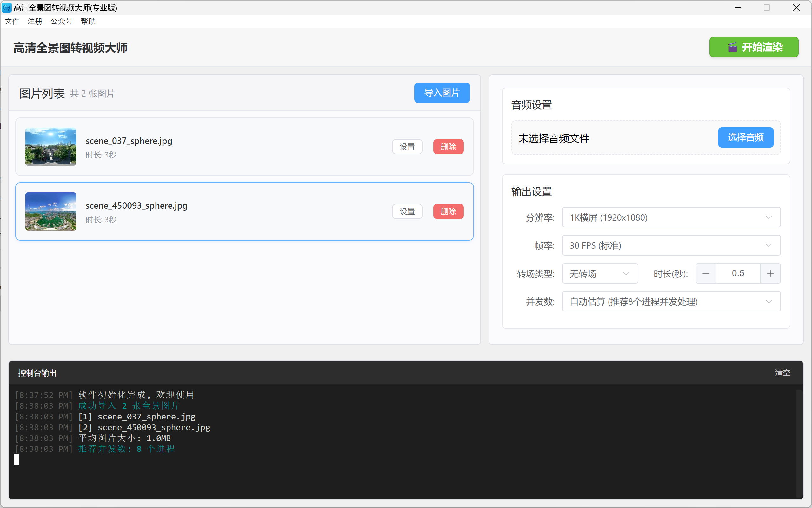Click the 导入图片 import button

pyautogui.click(x=442, y=93)
